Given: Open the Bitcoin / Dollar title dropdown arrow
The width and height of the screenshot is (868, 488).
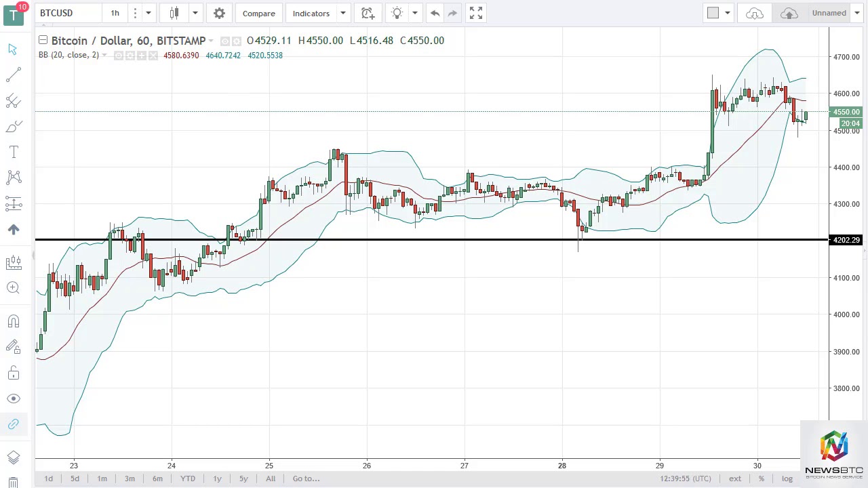Looking at the screenshot, I should pyautogui.click(x=211, y=41).
